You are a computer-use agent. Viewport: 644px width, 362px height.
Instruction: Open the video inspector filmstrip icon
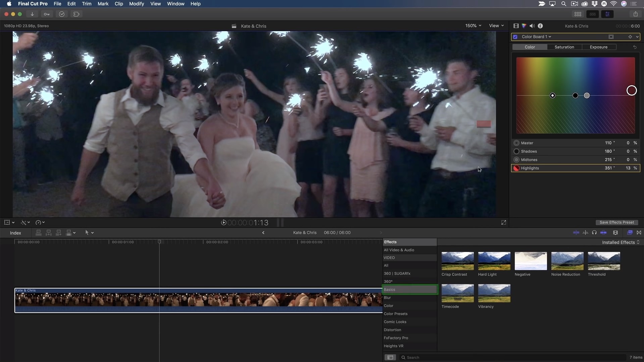[x=516, y=26]
